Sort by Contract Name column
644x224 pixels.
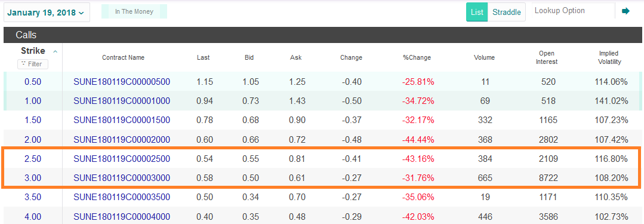[123, 57]
